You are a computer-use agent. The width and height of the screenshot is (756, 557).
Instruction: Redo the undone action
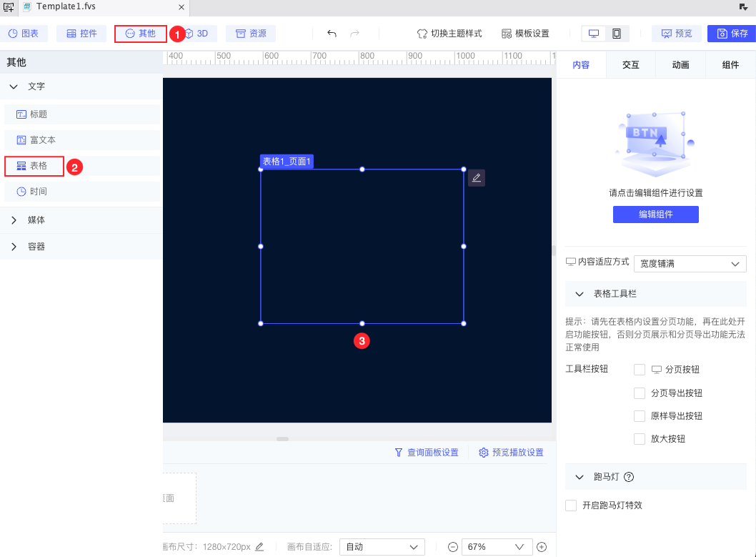(x=355, y=34)
